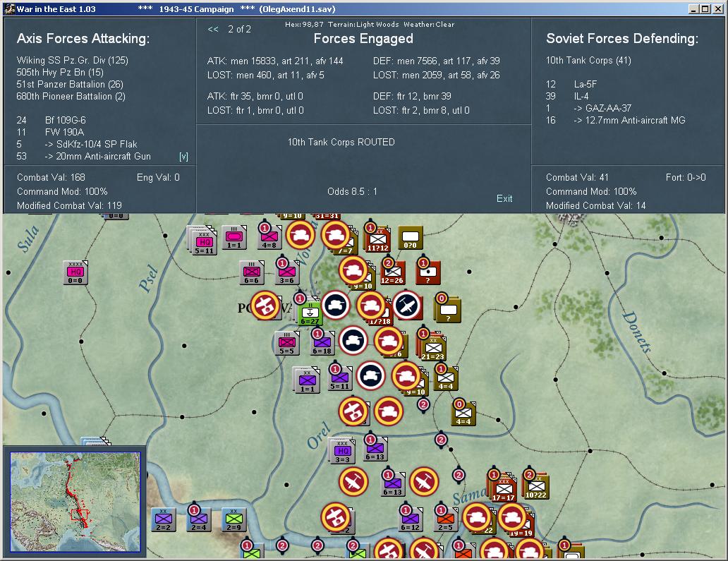Select the olive 0?0 Soviet counter
This screenshot has height=561, width=728.
411,237
